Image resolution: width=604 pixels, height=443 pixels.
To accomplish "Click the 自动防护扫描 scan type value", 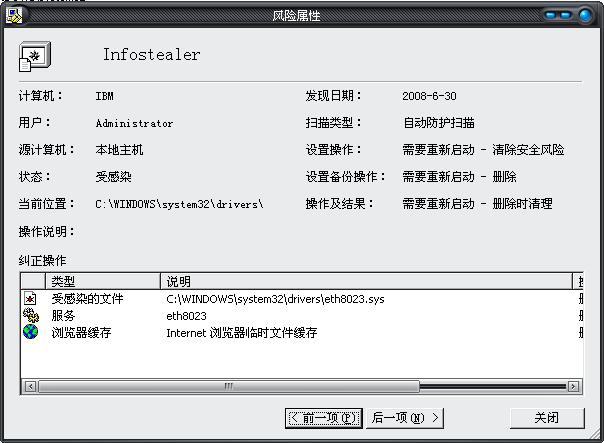I will coord(438,123).
